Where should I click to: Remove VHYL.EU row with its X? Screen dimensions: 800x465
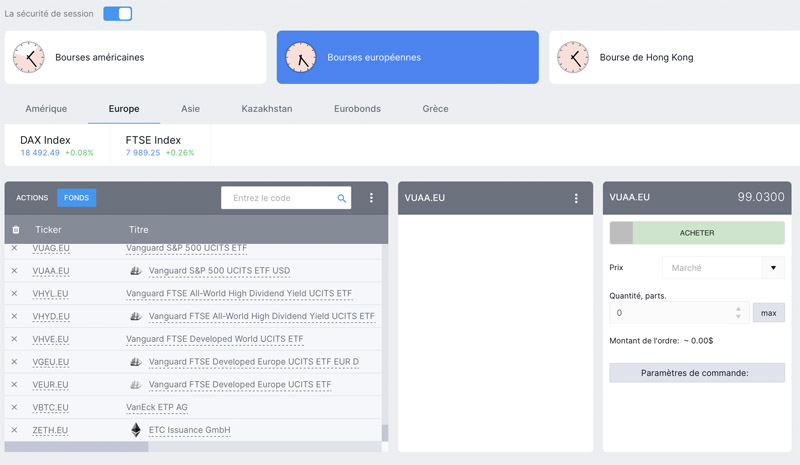pyautogui.click(x=14, y=293)
